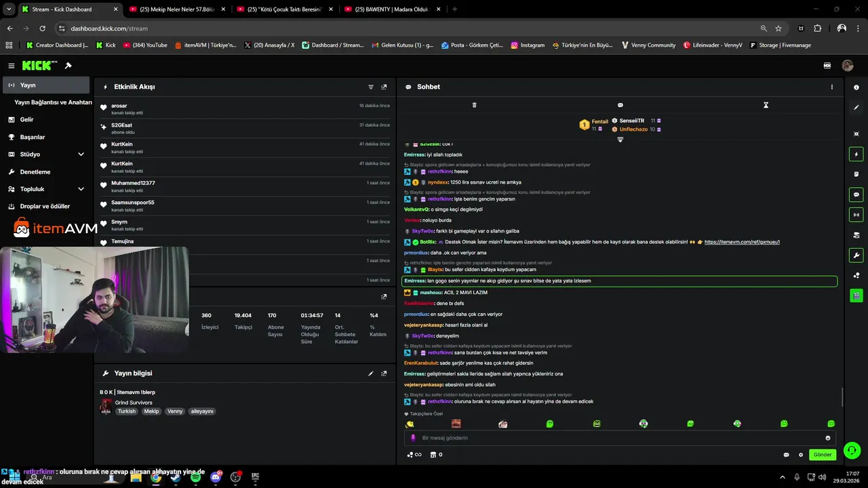868x488 pixels.
Task: Click the Mekip tag in stream info
Action: (151, 411)
